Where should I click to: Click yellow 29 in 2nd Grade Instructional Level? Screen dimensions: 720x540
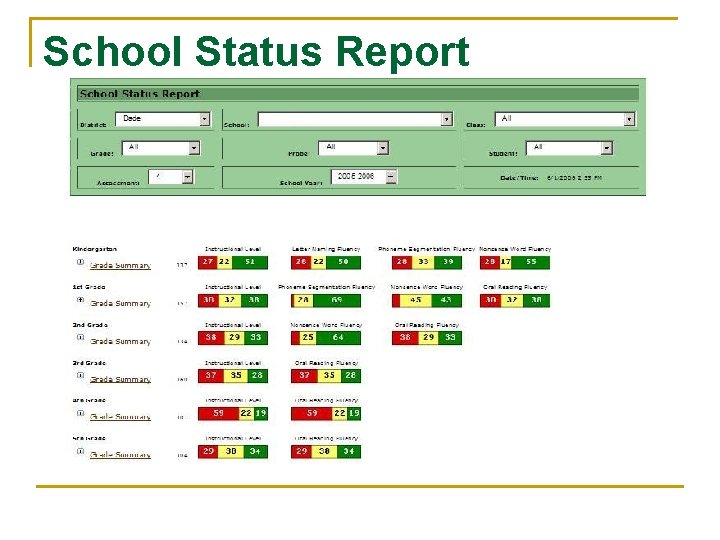point(234,338)
